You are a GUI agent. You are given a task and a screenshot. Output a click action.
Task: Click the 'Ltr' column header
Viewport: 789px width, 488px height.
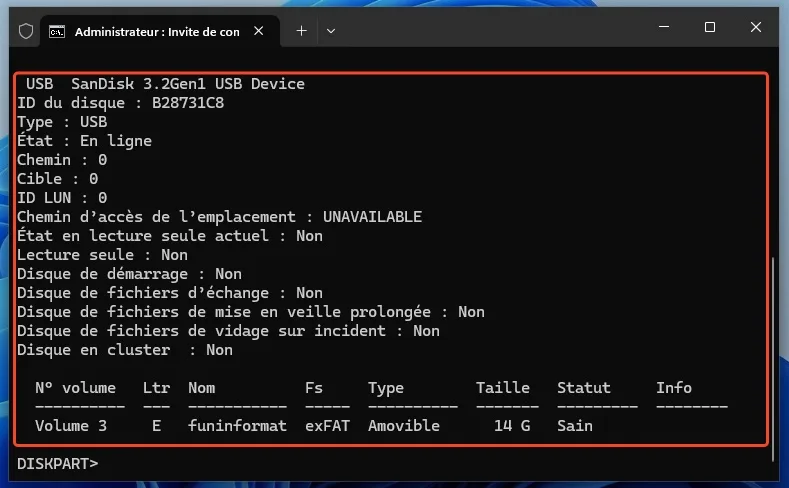[x=156, y=388]
